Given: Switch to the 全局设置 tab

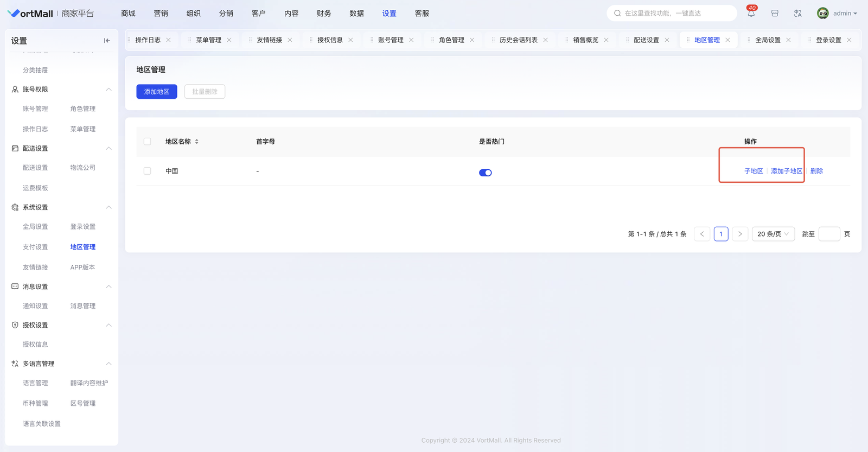Looking at the screenshot, I should tap(768, 40).
